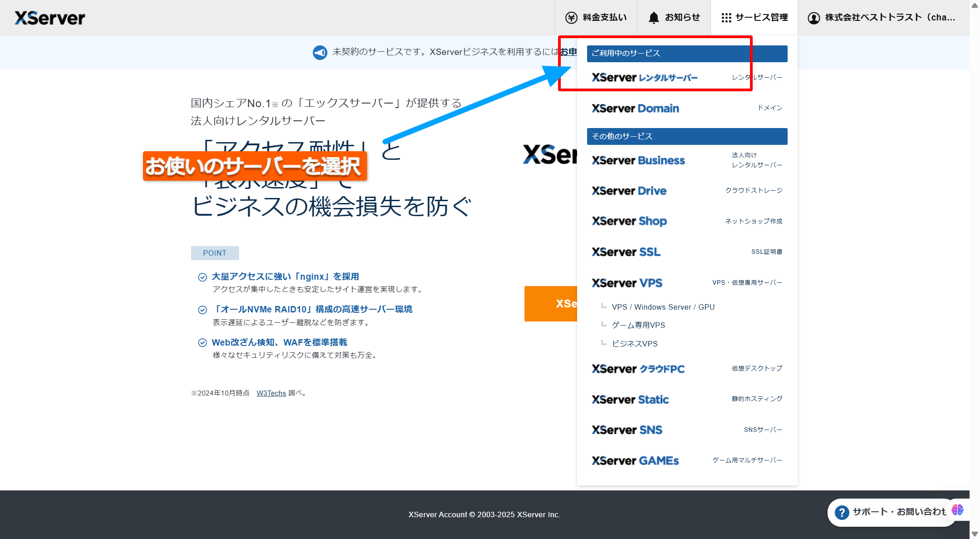980x539 pixels.
Task: Select XServer Domain service
Action: (687, 108)
